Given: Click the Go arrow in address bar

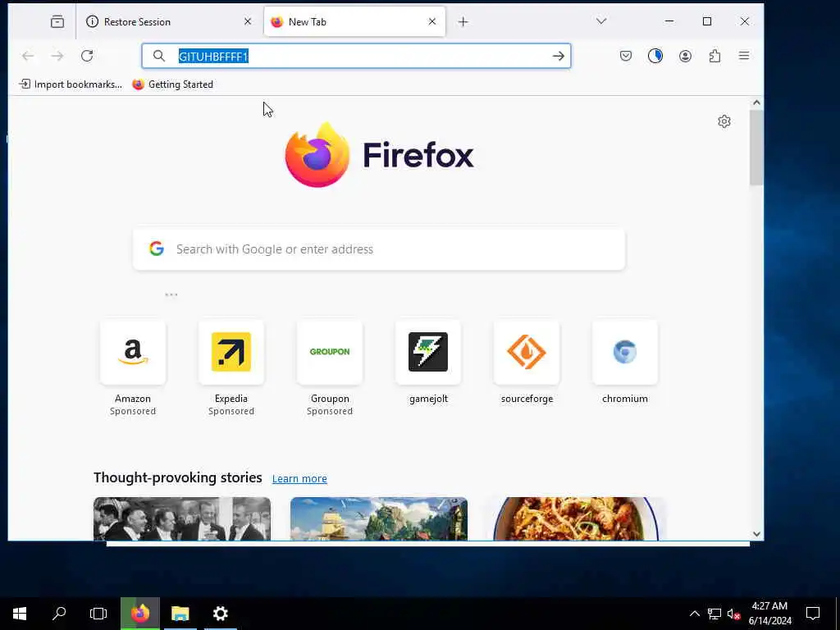Looking at the screenshot, I should click(x=558, y=56).
